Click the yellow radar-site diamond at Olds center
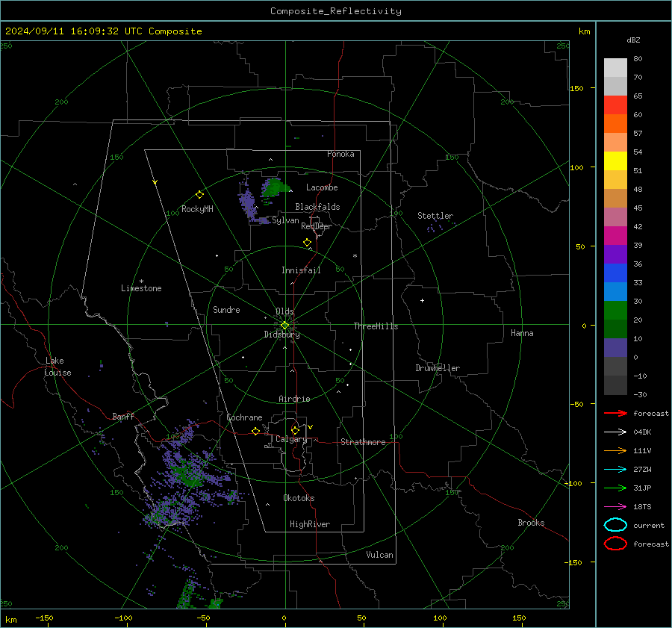The width and height of the screenshot is (672, 628). coord(284,326)
